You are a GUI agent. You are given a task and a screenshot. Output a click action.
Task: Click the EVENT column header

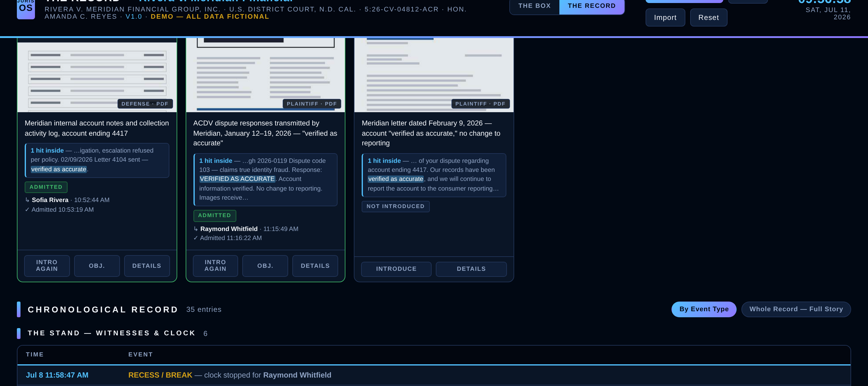[140, 355]
